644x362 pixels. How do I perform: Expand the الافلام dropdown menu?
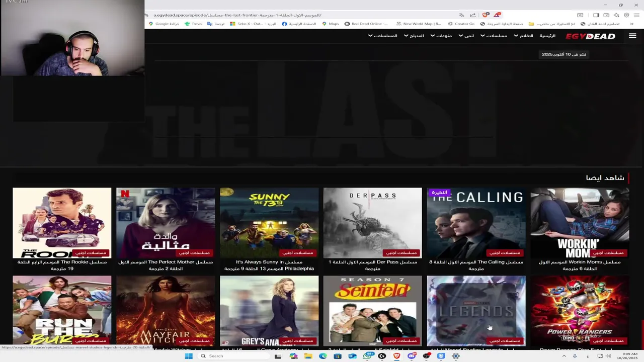point(523,36)
